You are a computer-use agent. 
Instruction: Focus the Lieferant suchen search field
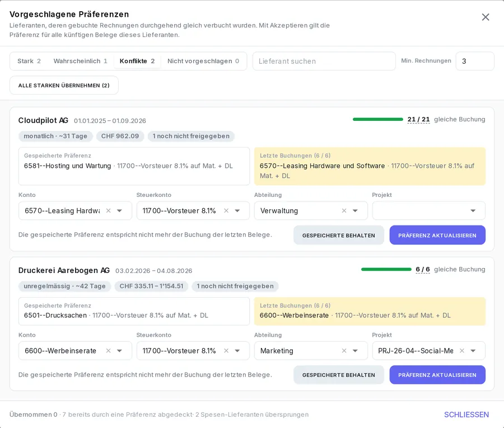click(x=324, y=61)
